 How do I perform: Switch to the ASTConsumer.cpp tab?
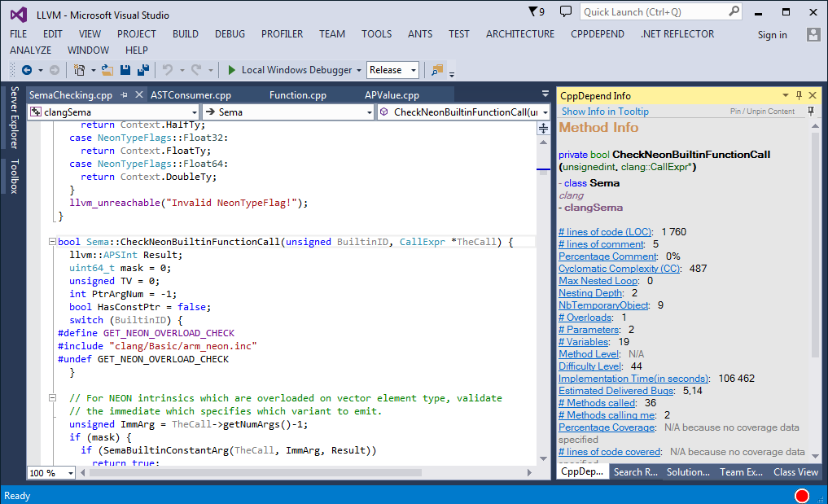pyautogui.click(x=191, y=95)
